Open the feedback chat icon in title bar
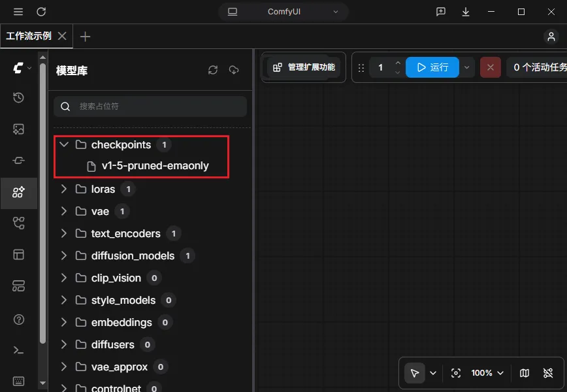Viewport: 567px width, 392px height. (x=440, y=12)
